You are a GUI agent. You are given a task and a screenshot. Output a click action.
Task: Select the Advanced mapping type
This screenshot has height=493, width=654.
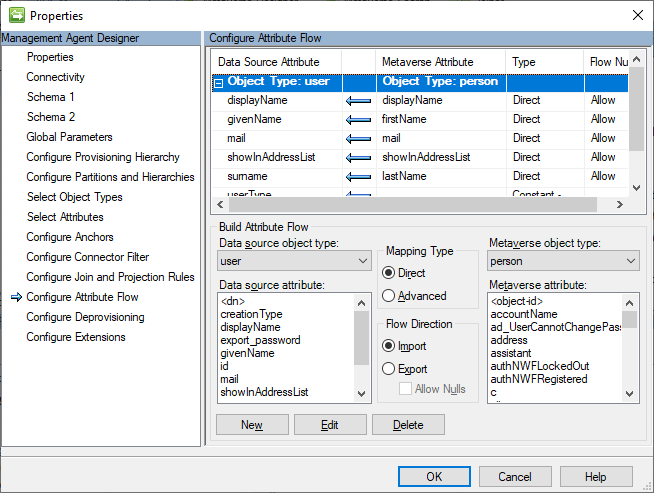click(x=389, y=296)
